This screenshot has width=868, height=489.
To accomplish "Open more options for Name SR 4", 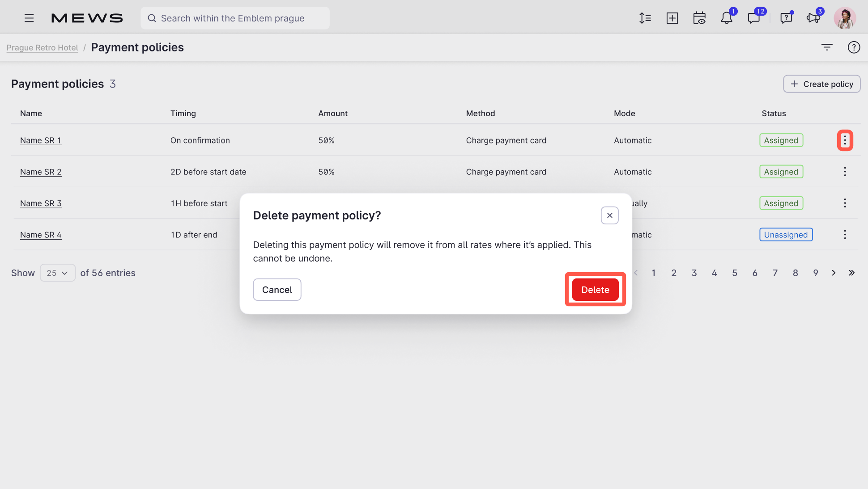I will click(845, 235).
